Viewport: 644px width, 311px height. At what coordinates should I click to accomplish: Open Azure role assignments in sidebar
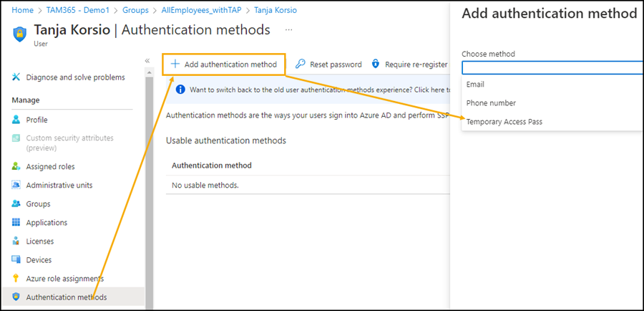pos(65,279)
